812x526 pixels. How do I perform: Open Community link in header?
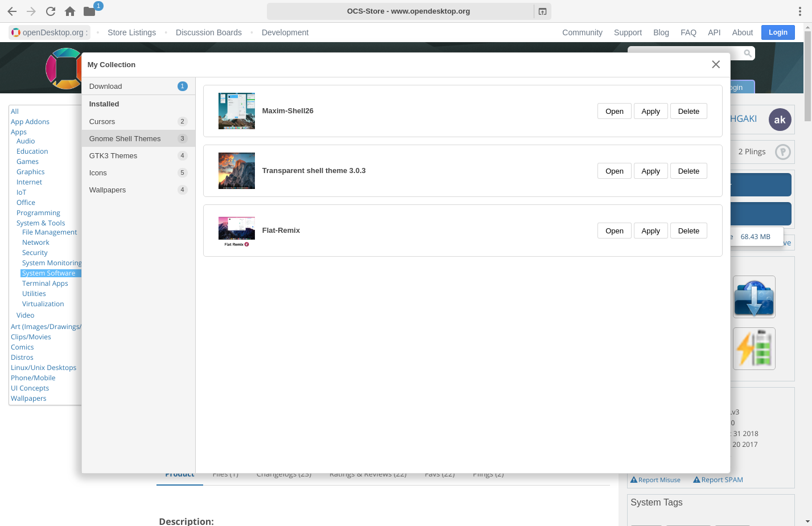click(x=582, y=32)
